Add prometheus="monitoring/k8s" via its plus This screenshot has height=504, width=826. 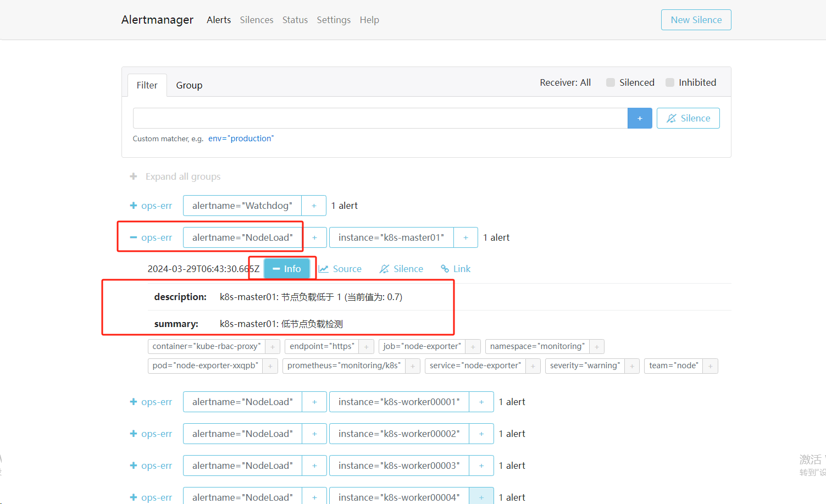pyautogui.click(x=413, y=365)
